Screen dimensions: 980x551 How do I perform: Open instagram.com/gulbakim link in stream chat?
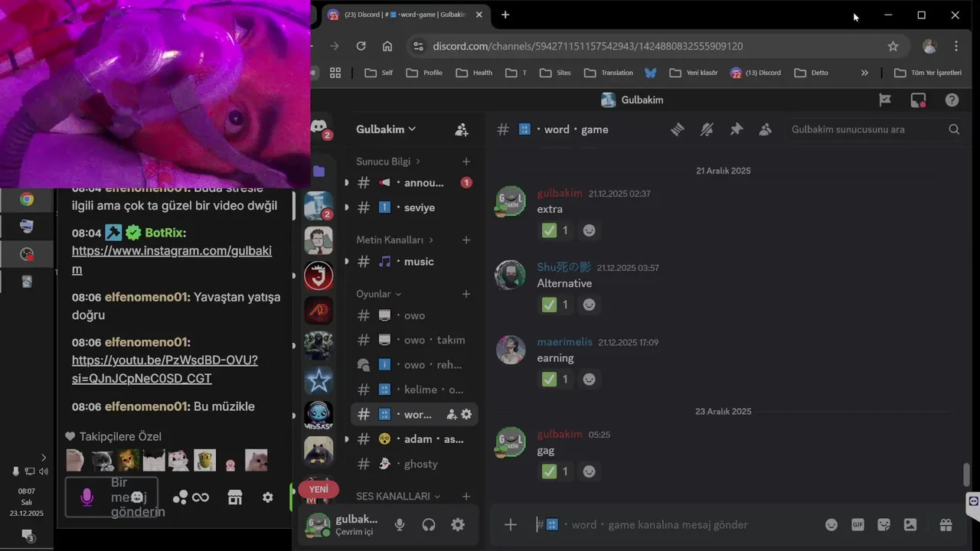tap(171, 260)
